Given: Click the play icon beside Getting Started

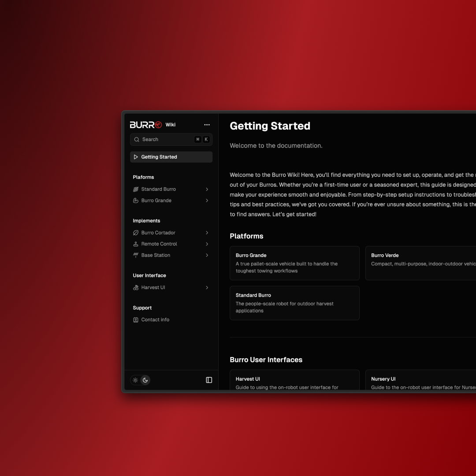Looking at the screenshot, I should [136, 157].
